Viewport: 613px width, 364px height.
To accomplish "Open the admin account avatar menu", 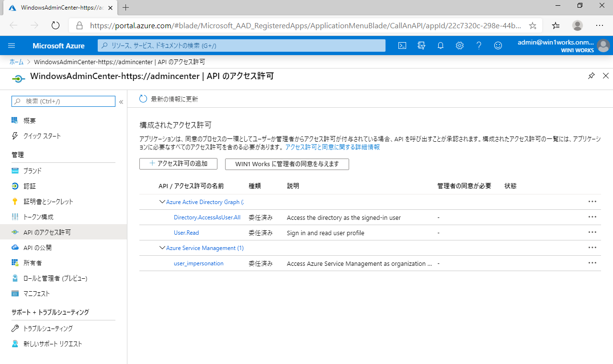I will [x=603, y=46].
